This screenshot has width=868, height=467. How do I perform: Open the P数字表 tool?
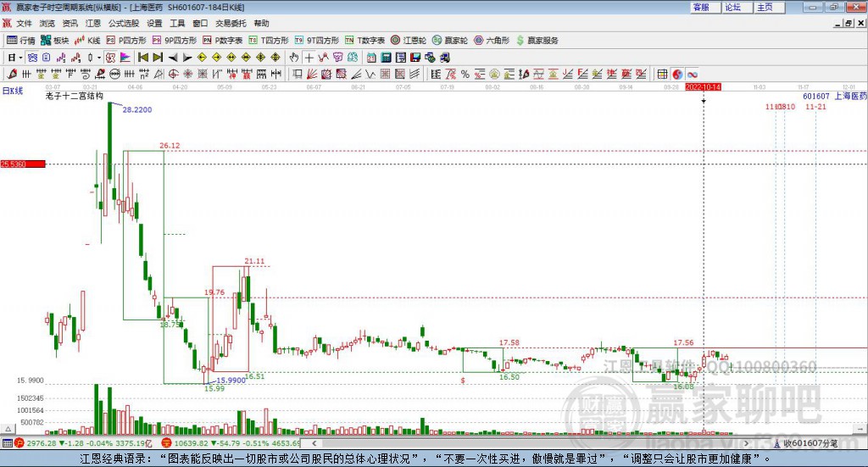click(223, 41)
